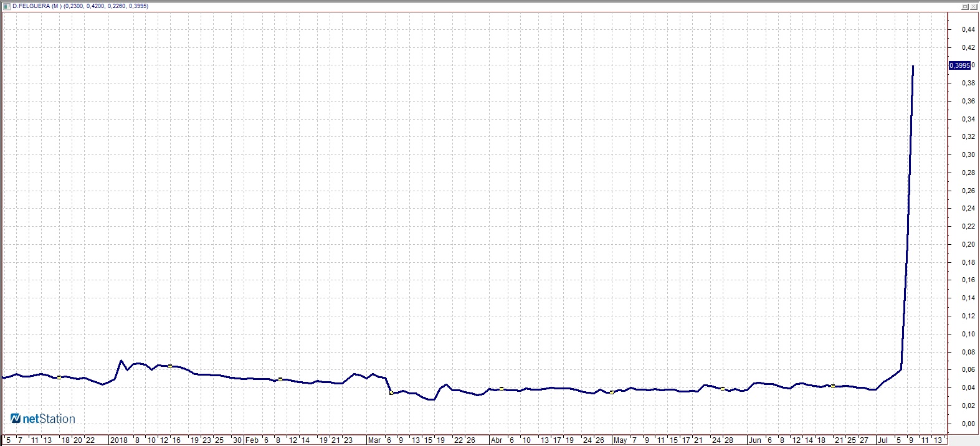Click the 0,30 price axis value
Image resolution: width=980 pixels, height=446 pixels.
(968, 154)
